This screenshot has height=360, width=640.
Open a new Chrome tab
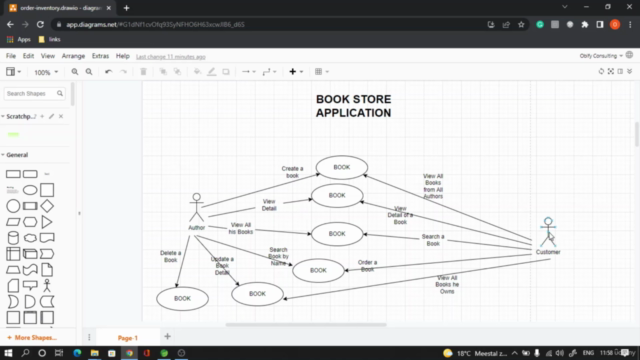click(126, 8)
